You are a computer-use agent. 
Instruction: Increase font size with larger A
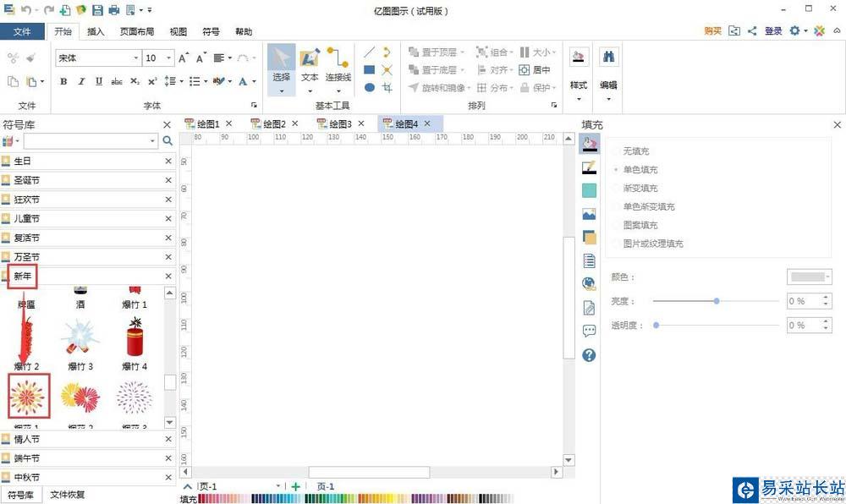[184, 58]
